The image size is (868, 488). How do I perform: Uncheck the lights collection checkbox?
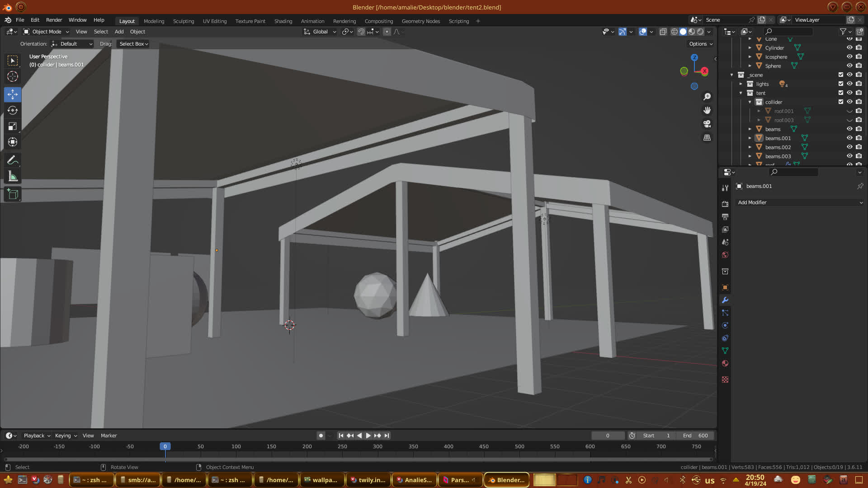[841, 84]
